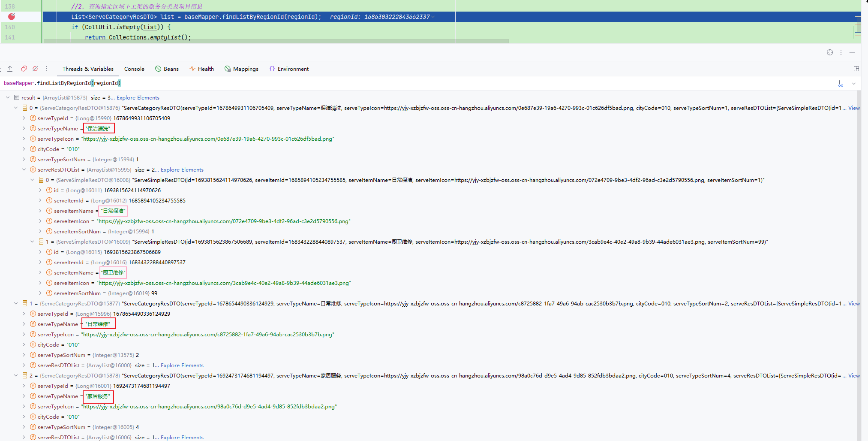Open the Mappings tab

(242, 69)
